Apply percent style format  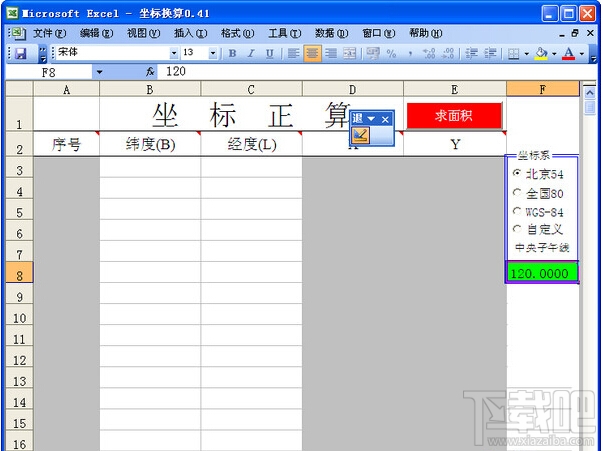[391, 53]
